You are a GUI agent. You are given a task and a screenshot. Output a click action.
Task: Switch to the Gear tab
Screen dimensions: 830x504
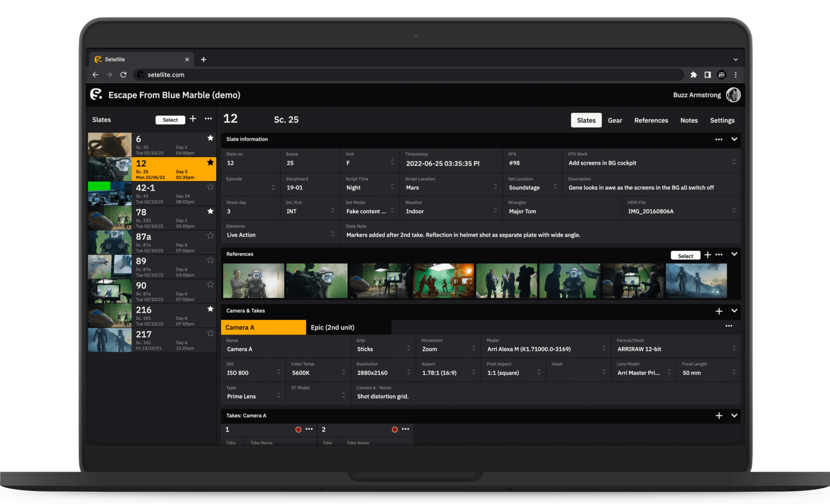click(x=615, y=120)
